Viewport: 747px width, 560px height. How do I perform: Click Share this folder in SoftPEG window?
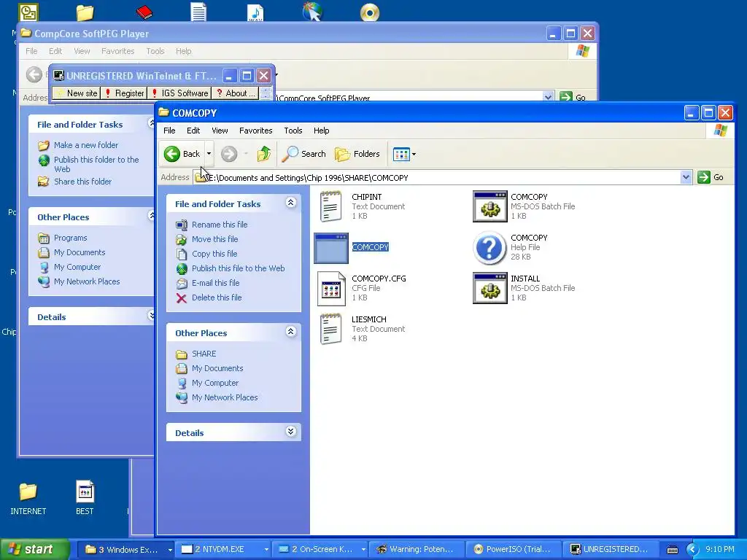82,182
